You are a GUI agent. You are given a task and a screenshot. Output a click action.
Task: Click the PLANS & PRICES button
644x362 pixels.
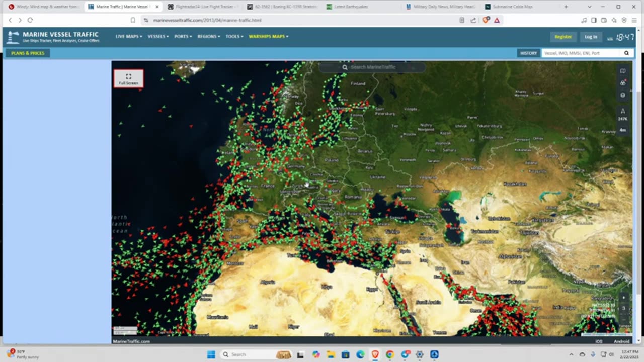pos(28,53)
